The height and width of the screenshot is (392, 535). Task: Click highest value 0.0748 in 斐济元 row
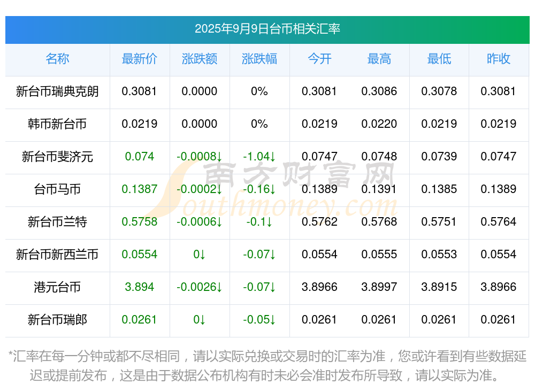click(379, 156)
